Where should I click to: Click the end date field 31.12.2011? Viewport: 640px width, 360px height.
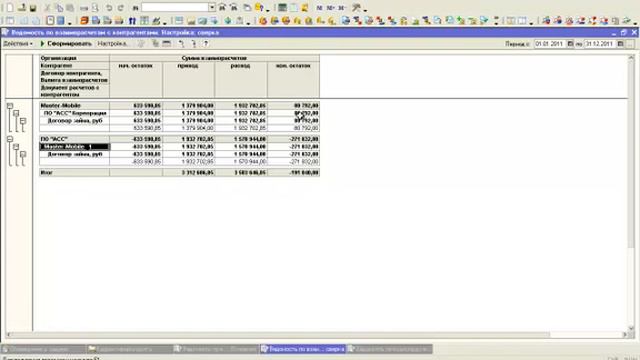[x=600, y=44]
